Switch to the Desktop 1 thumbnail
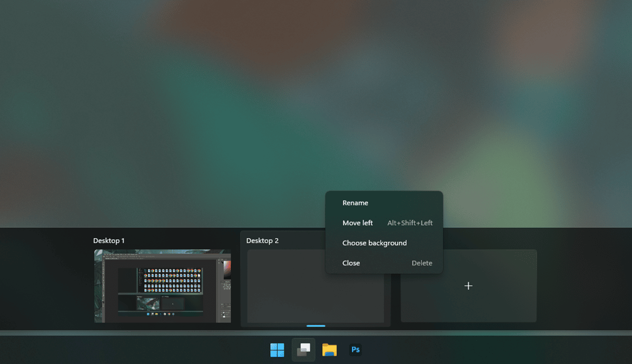 (x=162, y=286)
